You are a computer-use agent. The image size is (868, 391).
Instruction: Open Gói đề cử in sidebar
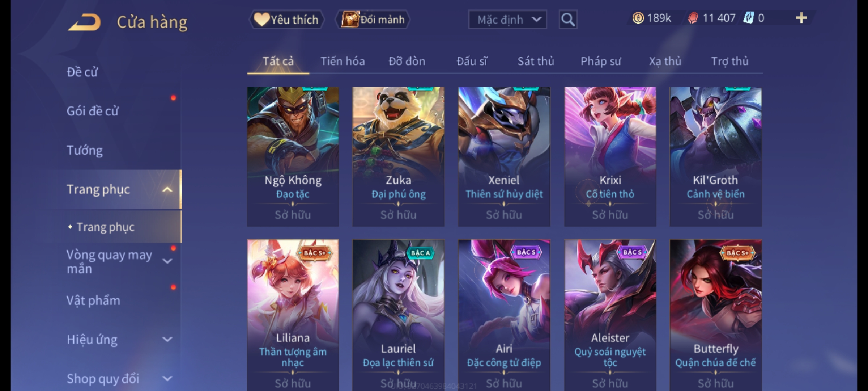click(93, 111)
